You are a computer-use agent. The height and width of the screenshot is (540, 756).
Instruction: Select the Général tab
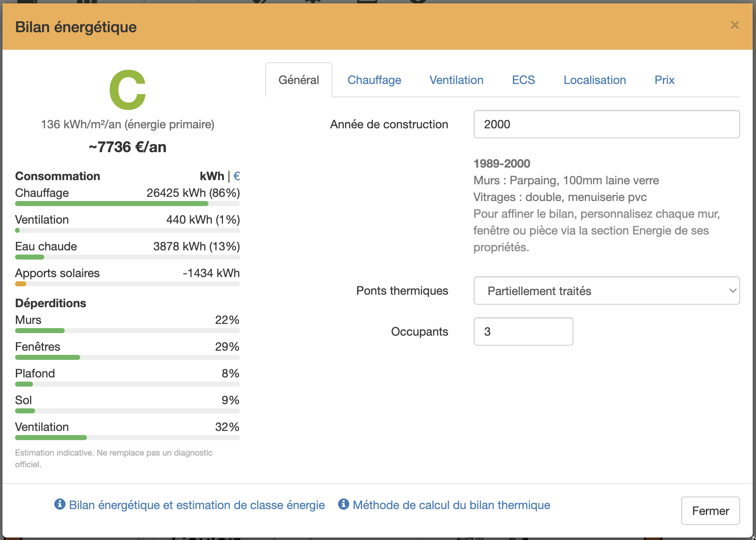pos(298,80)
